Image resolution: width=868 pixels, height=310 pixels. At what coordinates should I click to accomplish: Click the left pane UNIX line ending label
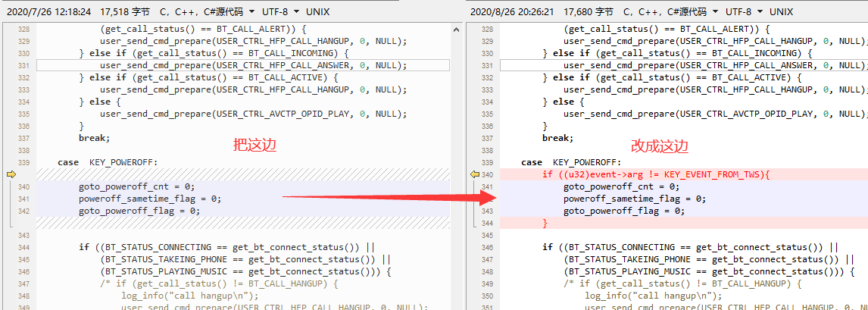pyautogui.click(x=317, y=11)
